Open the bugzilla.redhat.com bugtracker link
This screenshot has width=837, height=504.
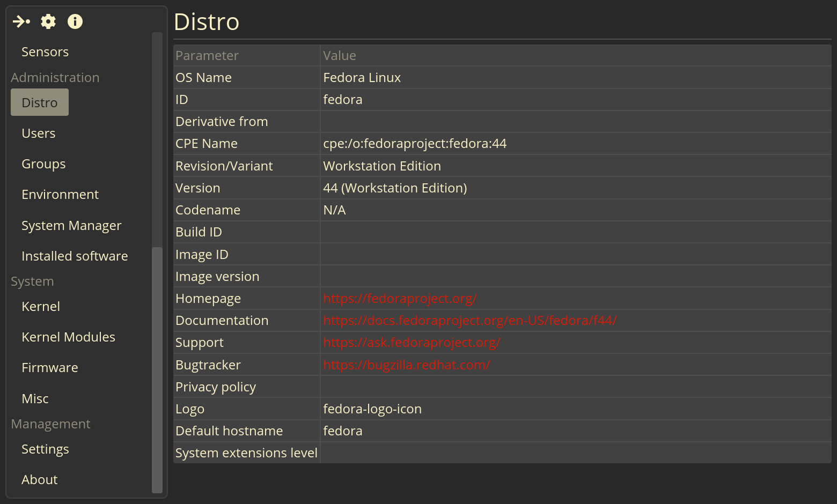point(407,365)
